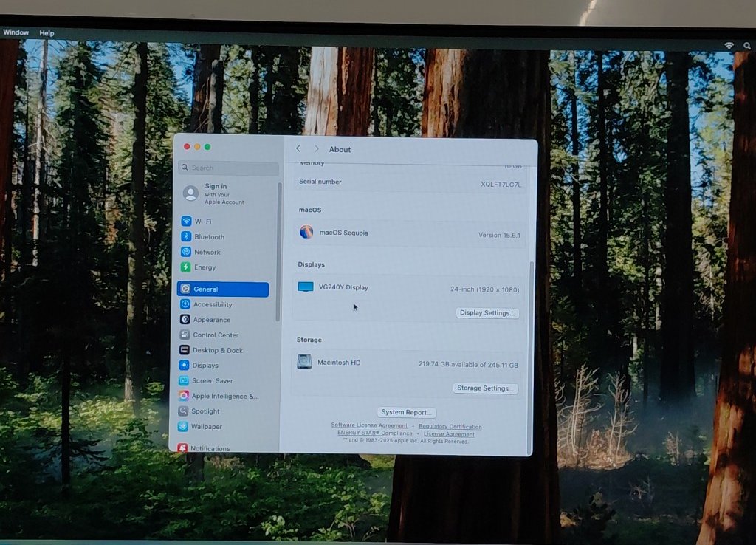This screenshot has width=756, height=545.
Task: Click the General gear icon
Action: click(185, 289)
